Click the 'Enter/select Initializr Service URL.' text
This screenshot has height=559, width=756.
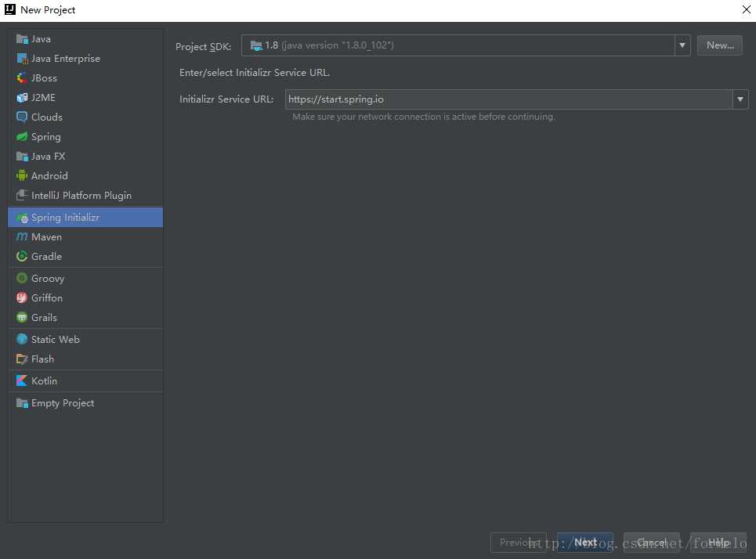point(255,73)
